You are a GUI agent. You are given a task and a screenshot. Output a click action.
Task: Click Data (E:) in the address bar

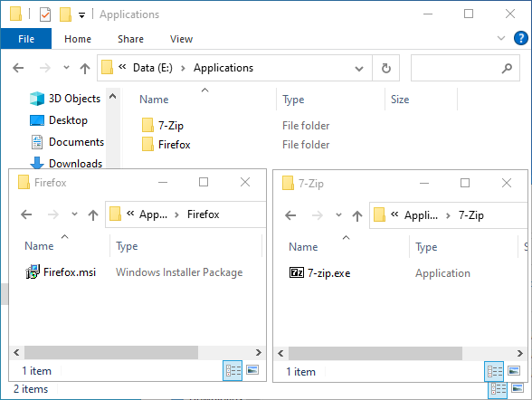[x=153, y=68]
